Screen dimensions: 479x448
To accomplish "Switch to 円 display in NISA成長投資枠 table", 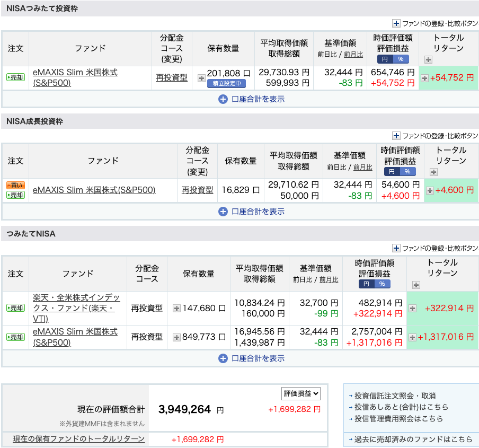I will [x=392, y=171].
